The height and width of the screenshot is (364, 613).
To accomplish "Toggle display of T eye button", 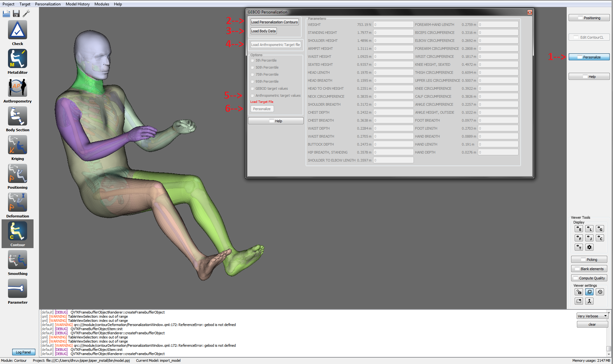I will (579, 247).
